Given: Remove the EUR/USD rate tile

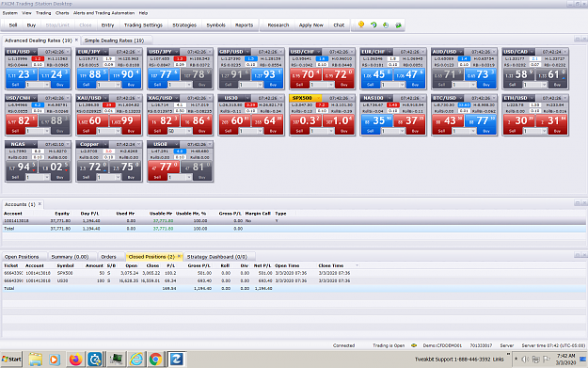Looking at the screenshot, I should pos(68,52).
